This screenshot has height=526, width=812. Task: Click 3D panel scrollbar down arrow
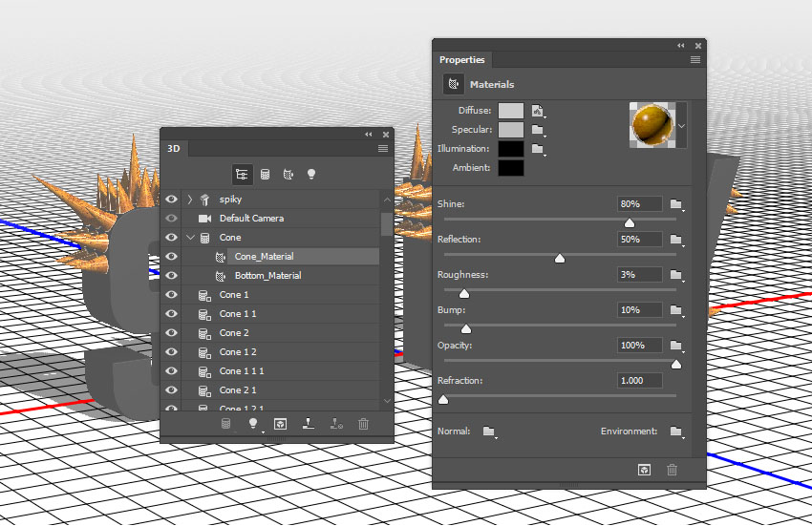(387, 401)
